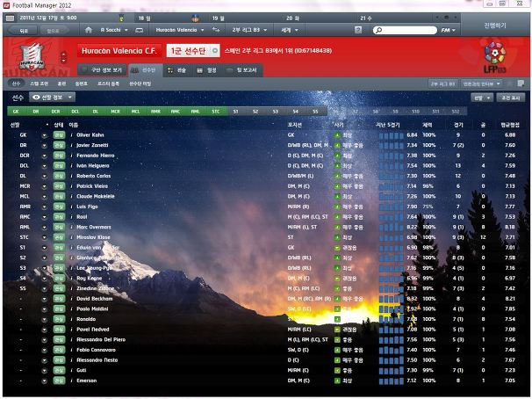
Task: Click the calendar icon next to the date
Action: click(11, 18)
